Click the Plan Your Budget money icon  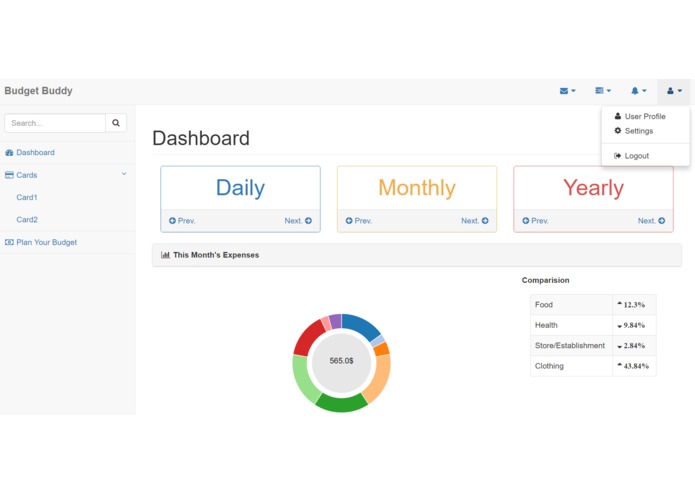tap(9, 242)
